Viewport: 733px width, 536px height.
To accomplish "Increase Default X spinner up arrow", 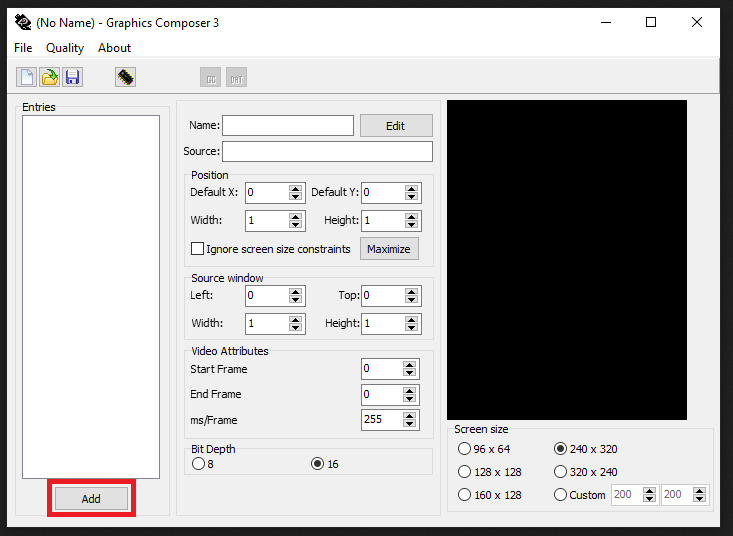I will [295, 188].
